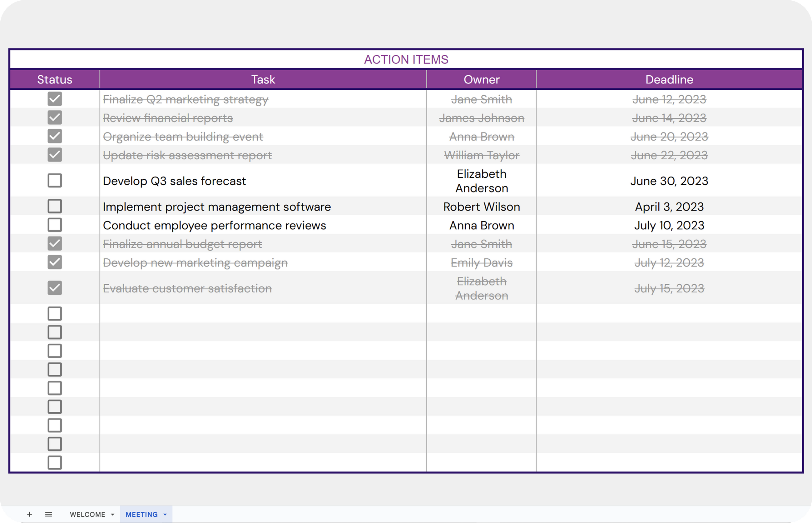Tick Conduct employee performance reviews checkbox
Screen dimensions: 812x523
pyautogui.click(x=55, y=225)
